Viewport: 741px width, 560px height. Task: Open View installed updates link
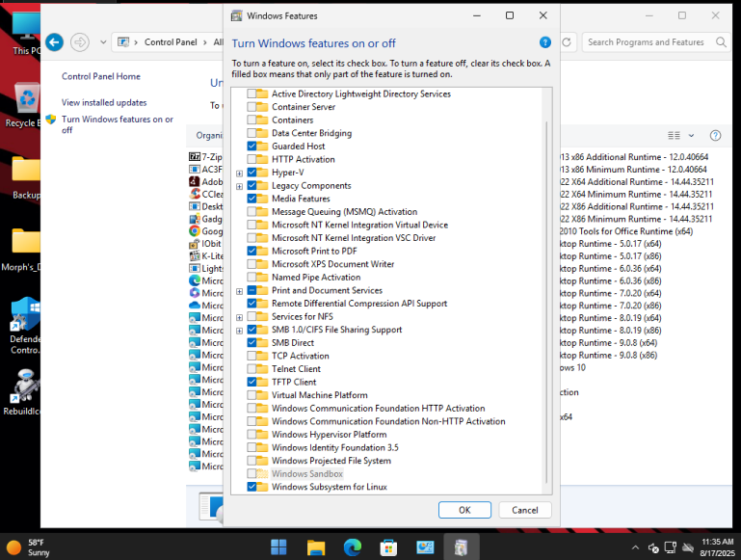(x=104, y=102)
